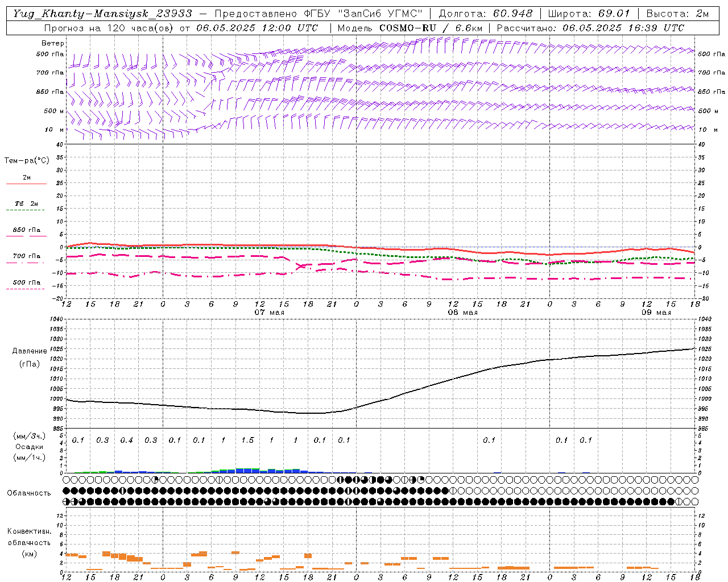The width and height of the screenshot is (728, 582).
Task: Click the (мм/3ч.) precipitation unit label
Action: (30, 436)
